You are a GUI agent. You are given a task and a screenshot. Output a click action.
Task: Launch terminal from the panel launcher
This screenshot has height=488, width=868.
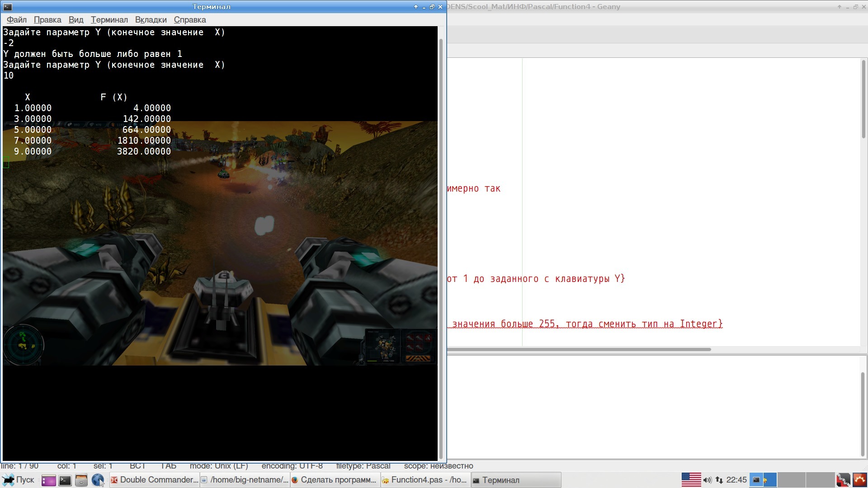pyautogui.click(x=65, y=480)
